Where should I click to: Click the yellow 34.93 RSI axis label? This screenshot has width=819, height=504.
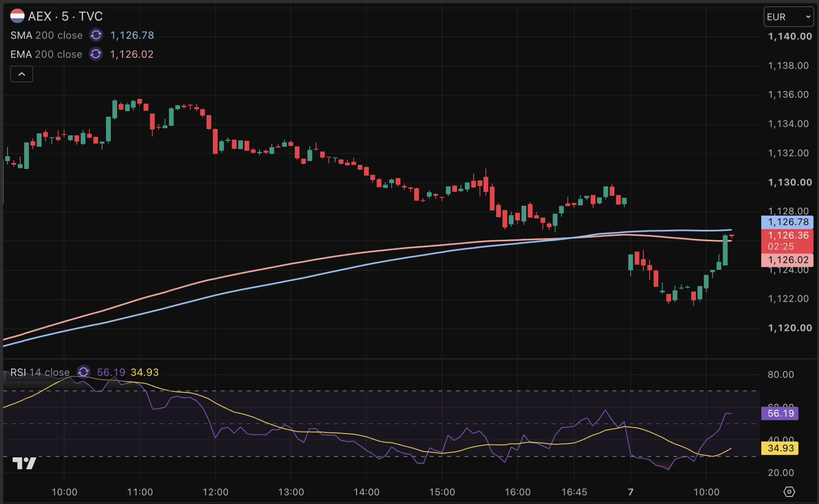(780, 448)
